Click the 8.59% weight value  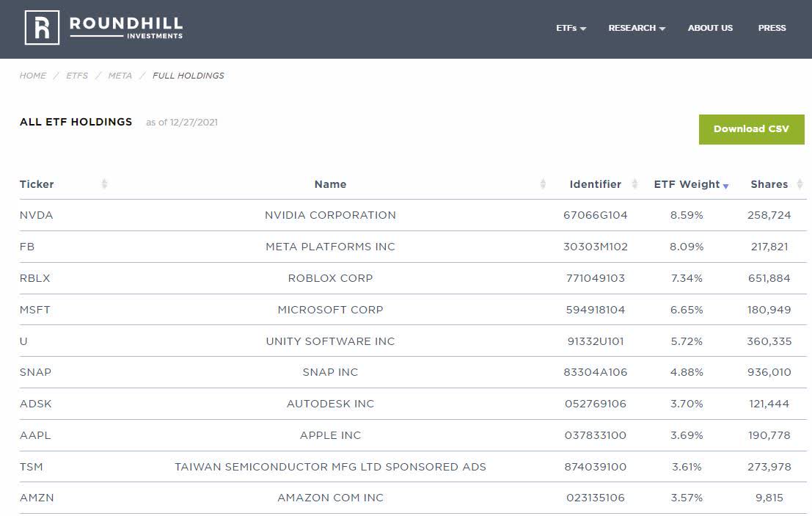click(687, 215)
